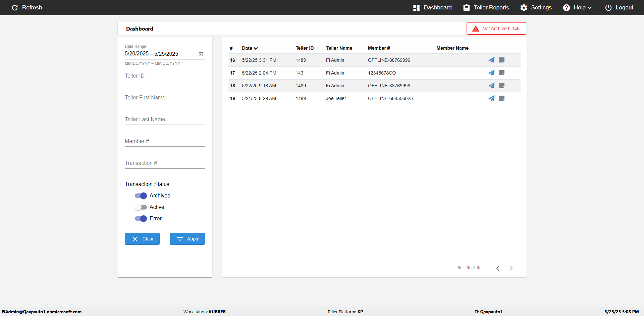Click the Refresh button

27,7
